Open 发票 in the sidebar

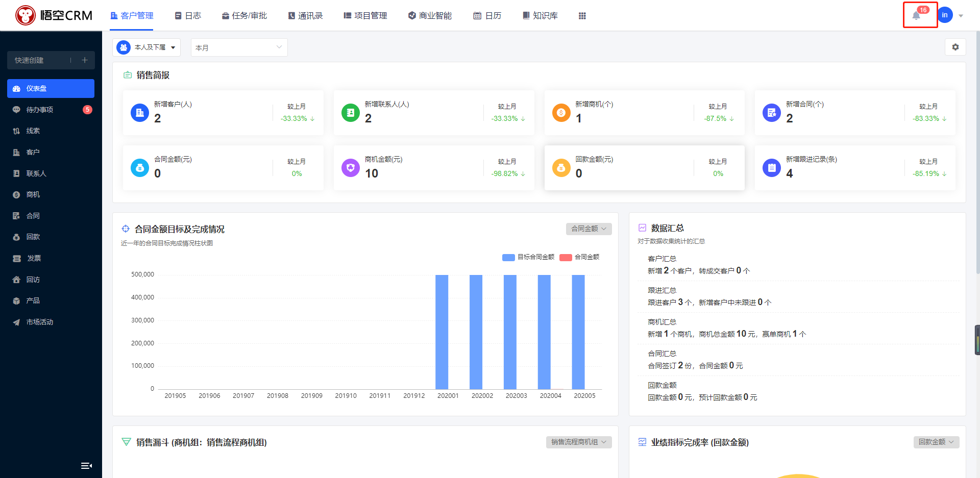coord(51,258)
